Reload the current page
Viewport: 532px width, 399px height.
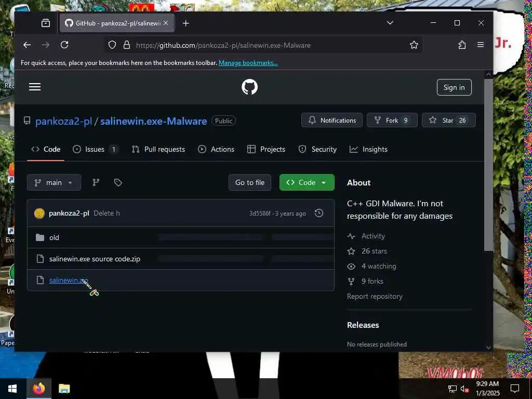pyautogui.click(x=64, y=45)
